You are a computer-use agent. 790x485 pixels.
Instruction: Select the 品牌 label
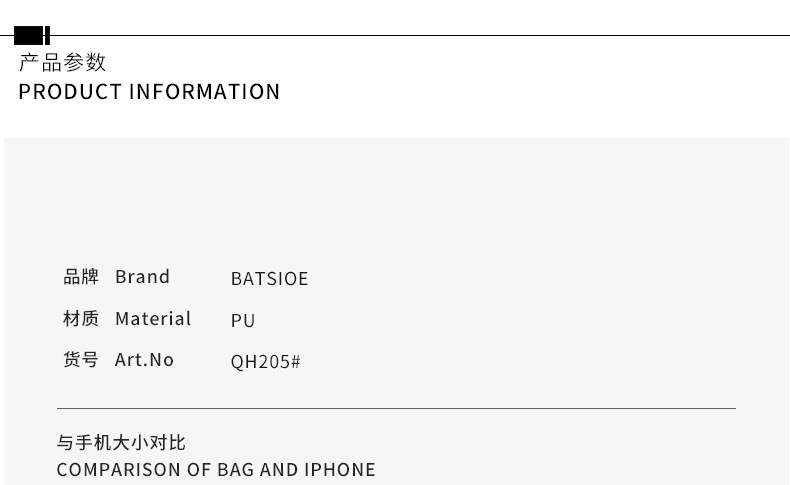81,277
